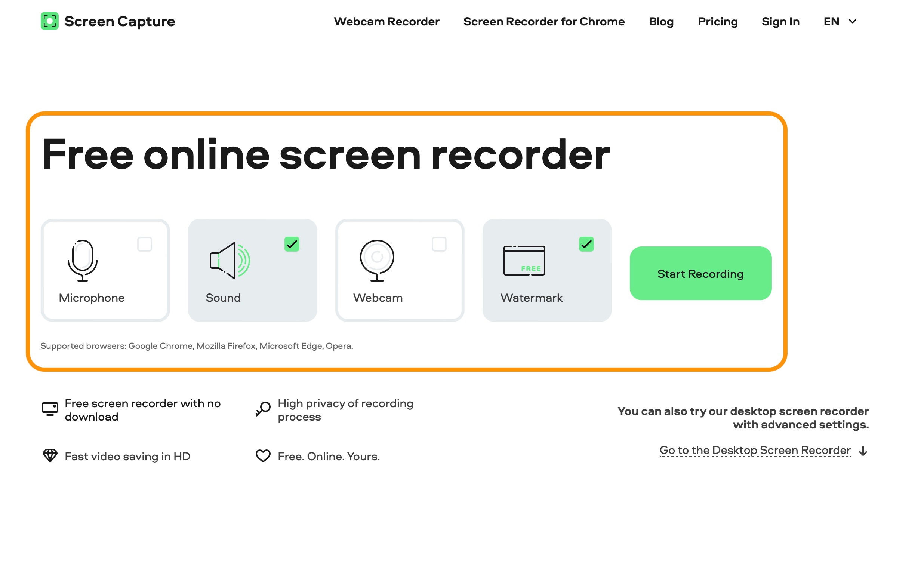924x584 pixels.
Task: Click the Start Recording button
Action: tap(700, 273)
